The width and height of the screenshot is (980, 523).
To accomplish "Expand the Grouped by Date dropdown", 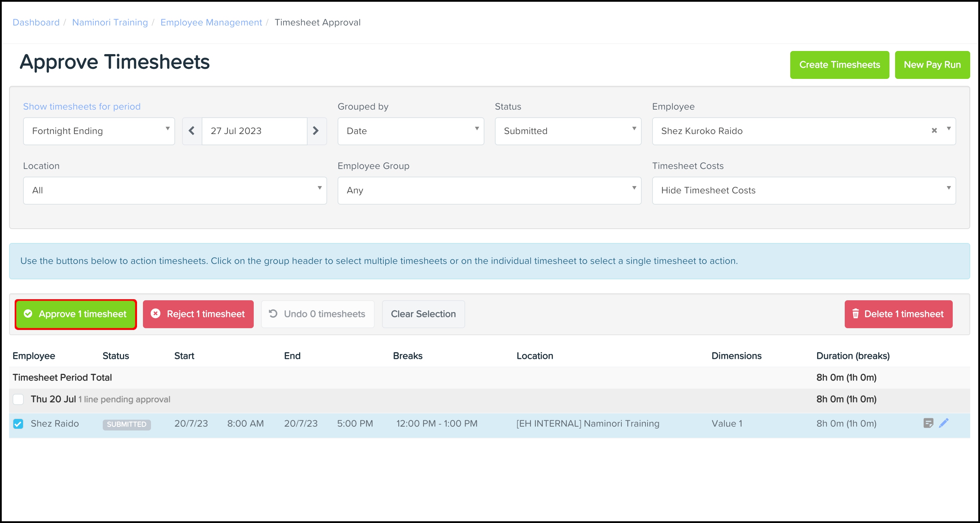I will point(411,131).
